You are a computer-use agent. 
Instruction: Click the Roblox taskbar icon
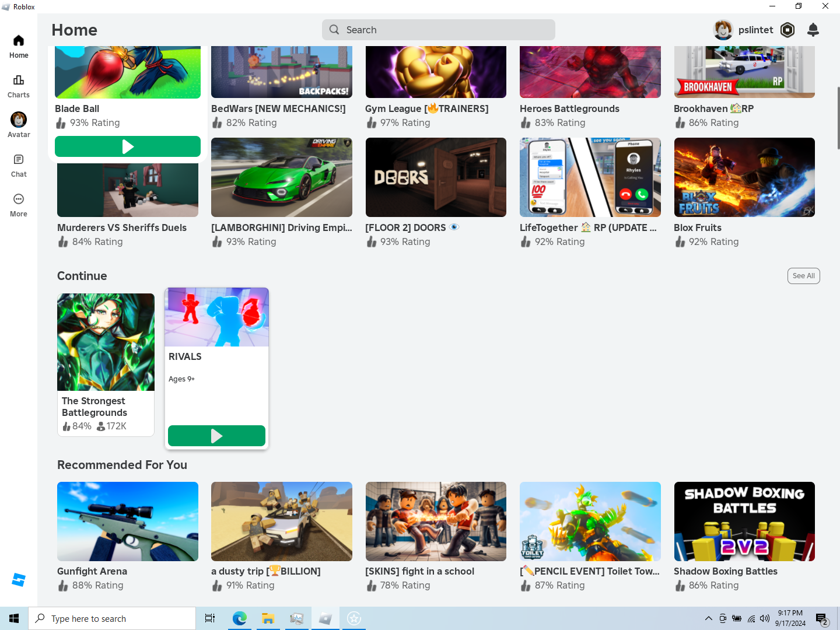point(325,618)
